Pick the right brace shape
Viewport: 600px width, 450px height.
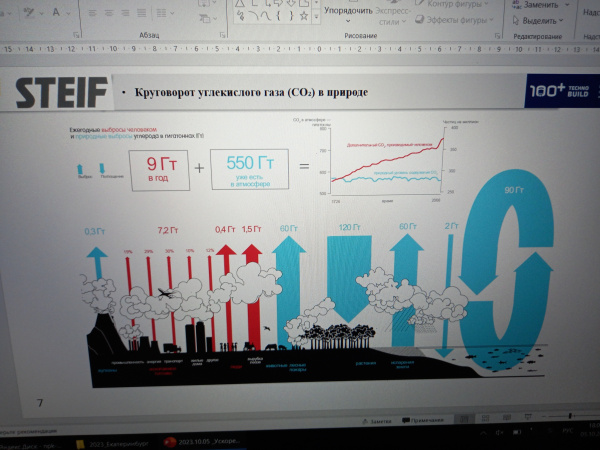(x=291, y=16)
